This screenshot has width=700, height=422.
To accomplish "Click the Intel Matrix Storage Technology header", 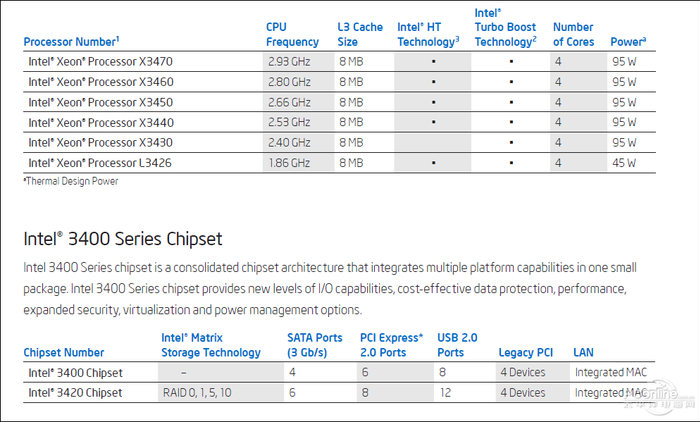I will (210, 345).
